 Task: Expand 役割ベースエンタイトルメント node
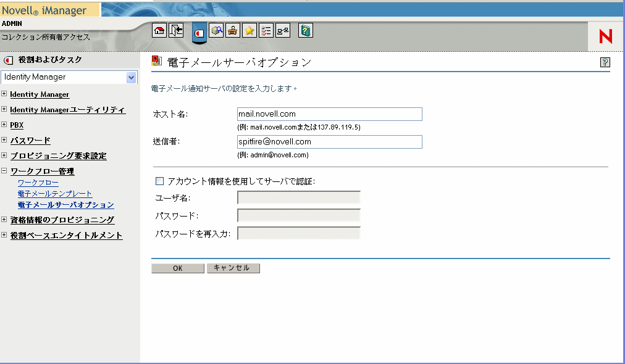tap(4, 234)
